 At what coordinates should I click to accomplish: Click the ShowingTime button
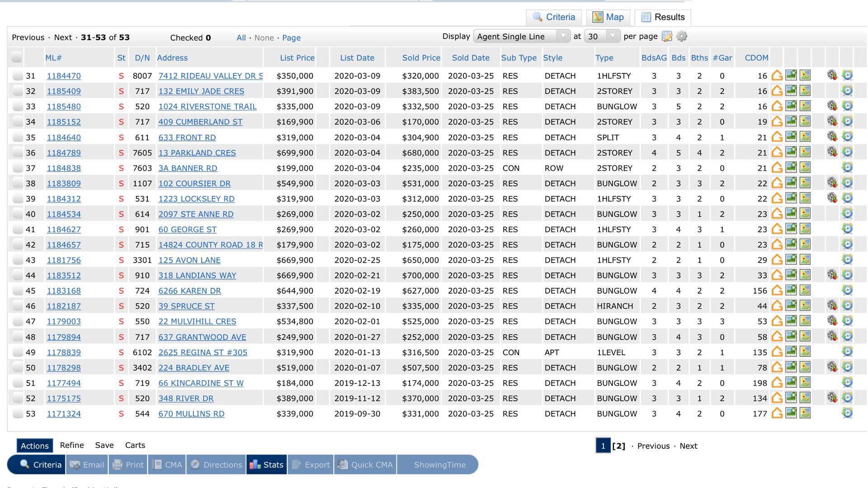click(x=438, y=465)
